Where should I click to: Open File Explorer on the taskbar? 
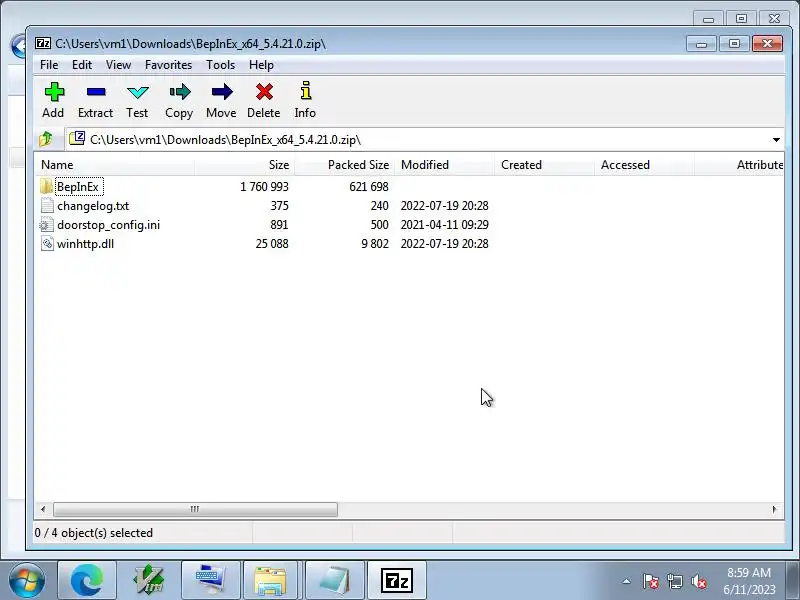[x=270, y=580]
